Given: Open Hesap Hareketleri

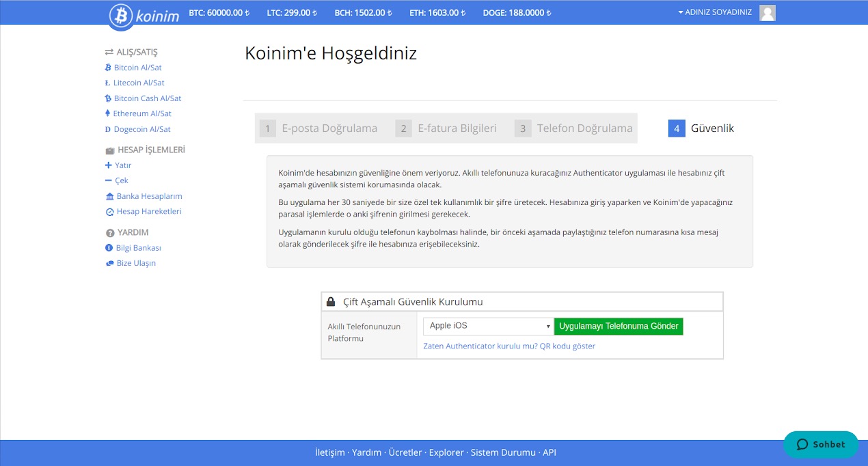Looking at the screenshot, I should coord(149,212).
